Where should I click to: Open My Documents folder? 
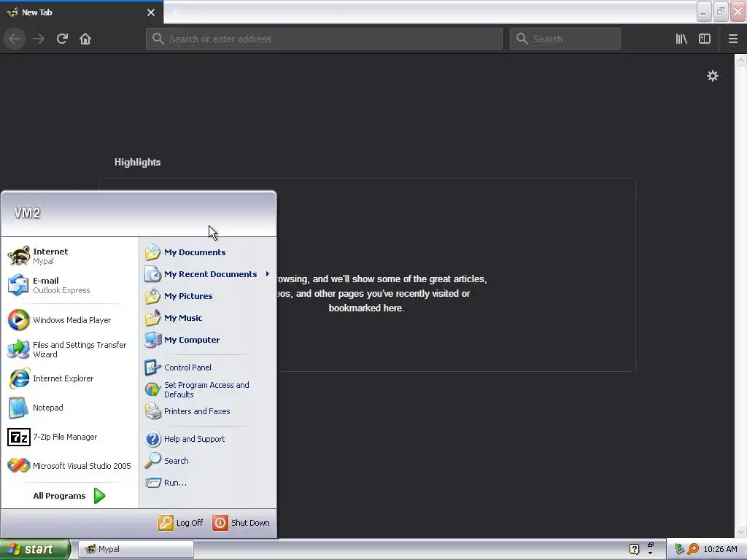coord(208,252)
